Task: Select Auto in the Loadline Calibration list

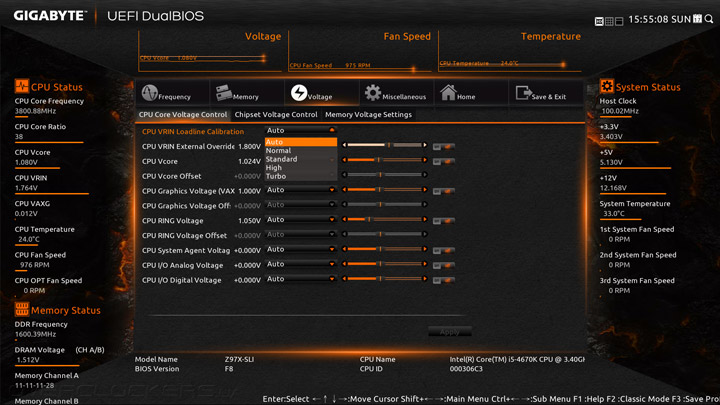Action: click(x=301, y=142)
